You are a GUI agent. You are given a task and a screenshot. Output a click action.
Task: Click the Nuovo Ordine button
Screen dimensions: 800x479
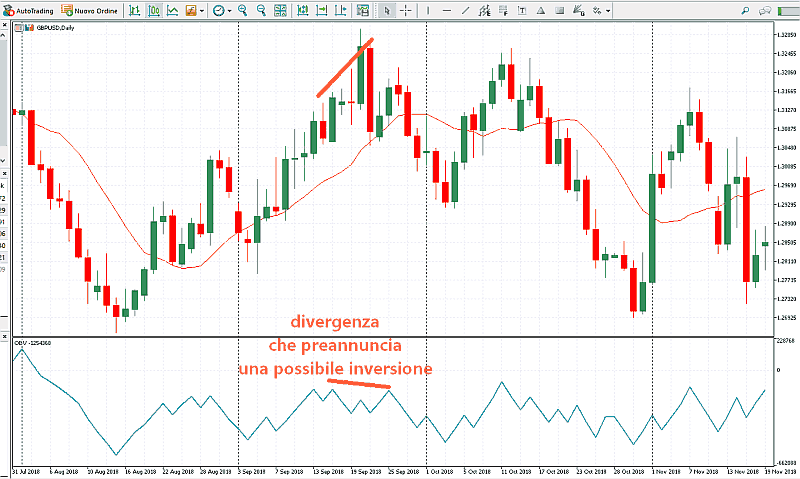[x=90, y=10]
